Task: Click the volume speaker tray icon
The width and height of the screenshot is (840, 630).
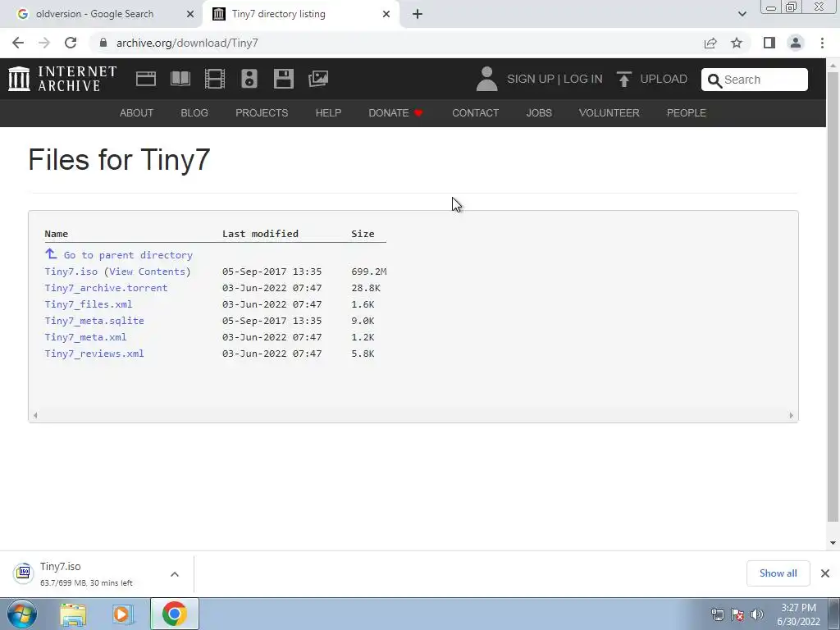Action: tap(756, 614)
